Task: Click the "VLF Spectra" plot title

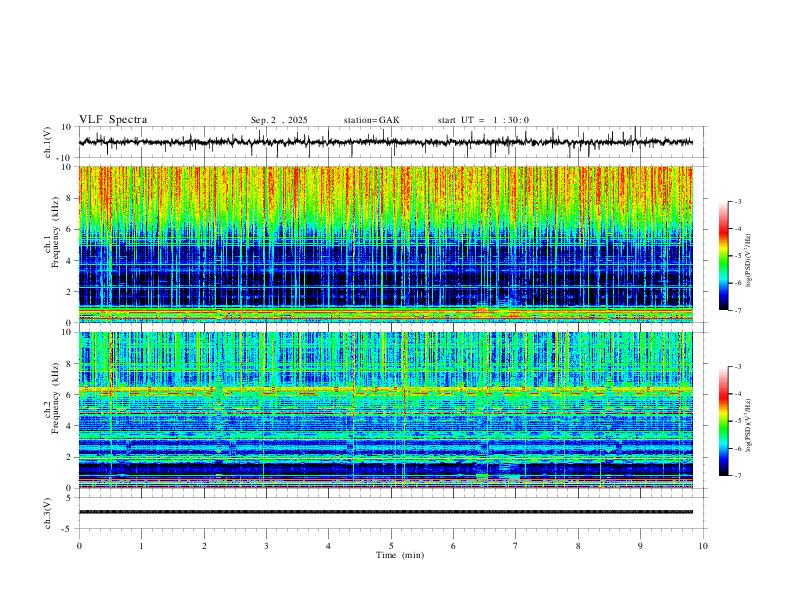Action: coord(113,120)
